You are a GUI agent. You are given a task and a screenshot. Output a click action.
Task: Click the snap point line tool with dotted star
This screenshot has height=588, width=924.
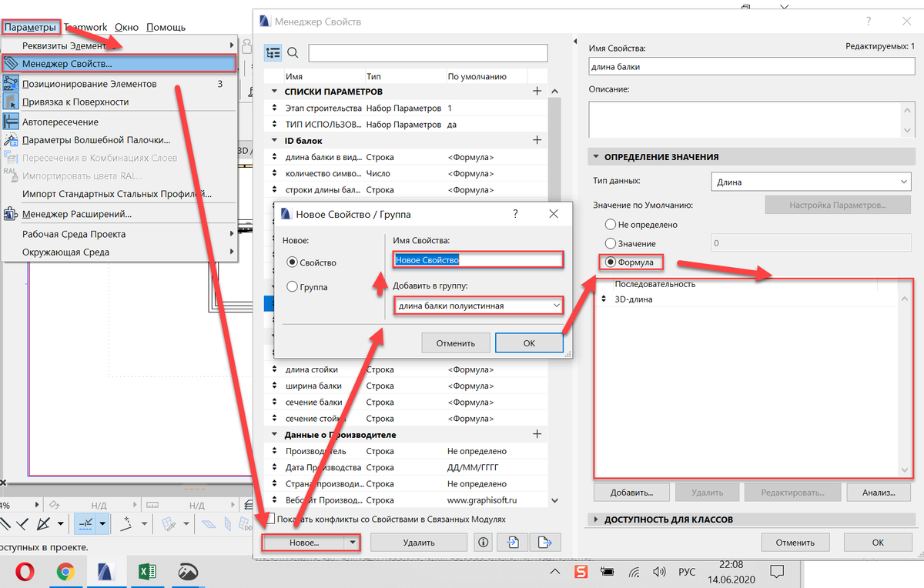point(126,524)
